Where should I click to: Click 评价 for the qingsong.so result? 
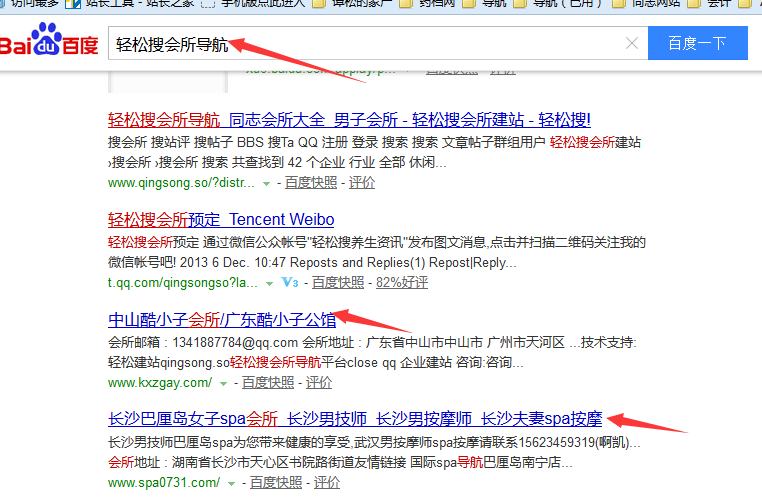click(x=362, y=183)
